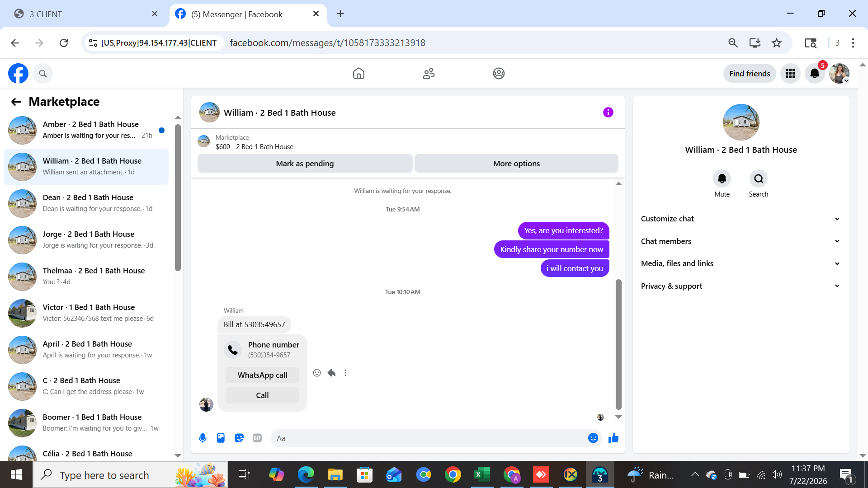Click the back arrow beside Marketplace
868x488 pixels.
16,102
